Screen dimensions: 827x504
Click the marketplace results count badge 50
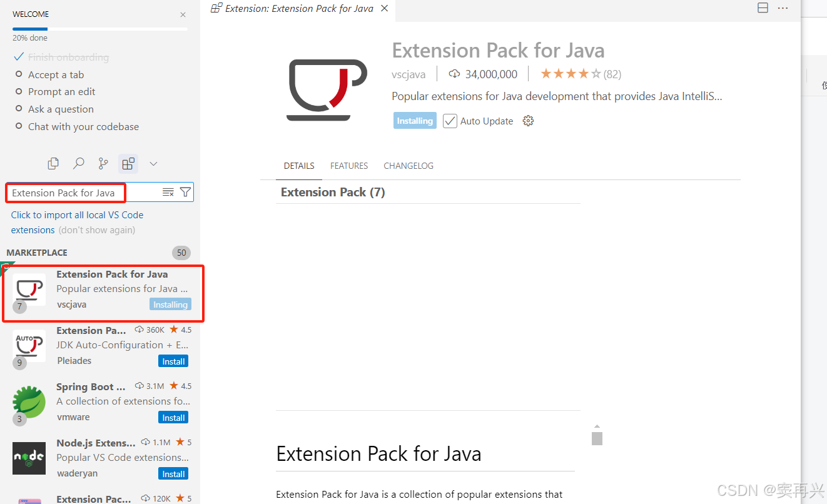pos(181,253)
